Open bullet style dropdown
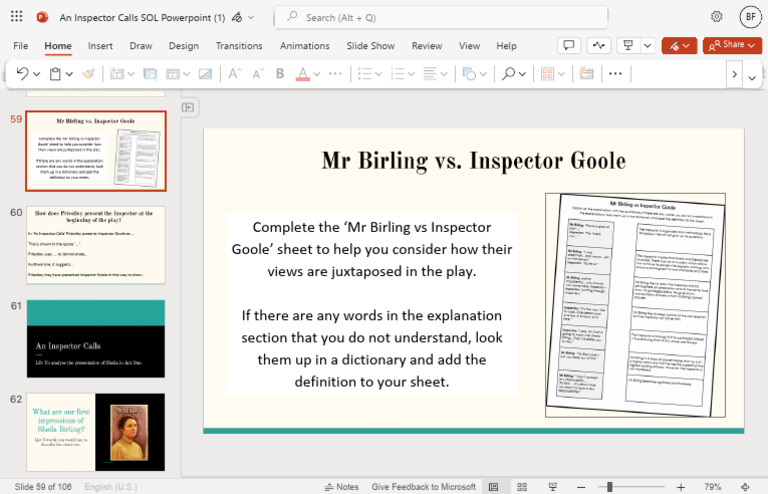This screenshot has width=768, height=494. [x=379, y=74]
